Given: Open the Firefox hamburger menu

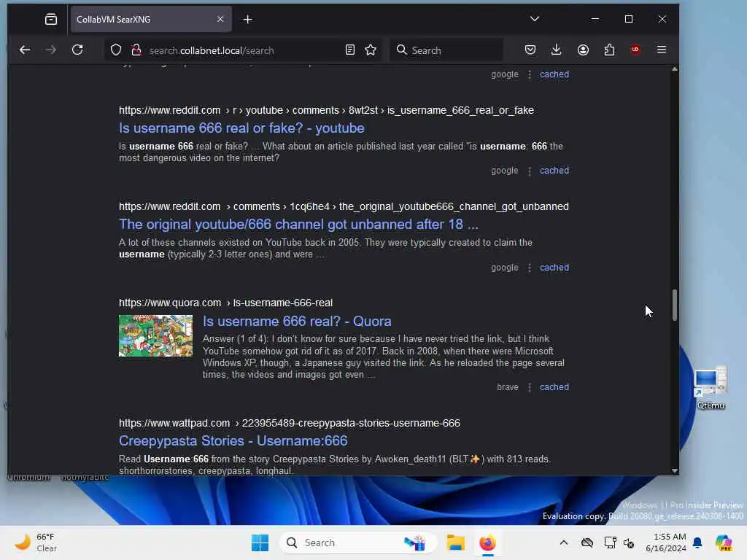Looking at the screenshot, I should tap(661, 50).
